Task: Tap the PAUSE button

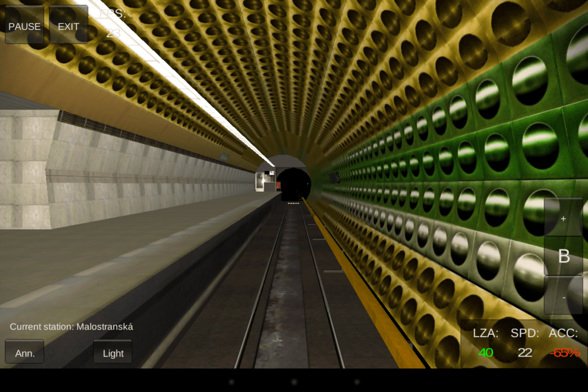Action: (24, 25)
